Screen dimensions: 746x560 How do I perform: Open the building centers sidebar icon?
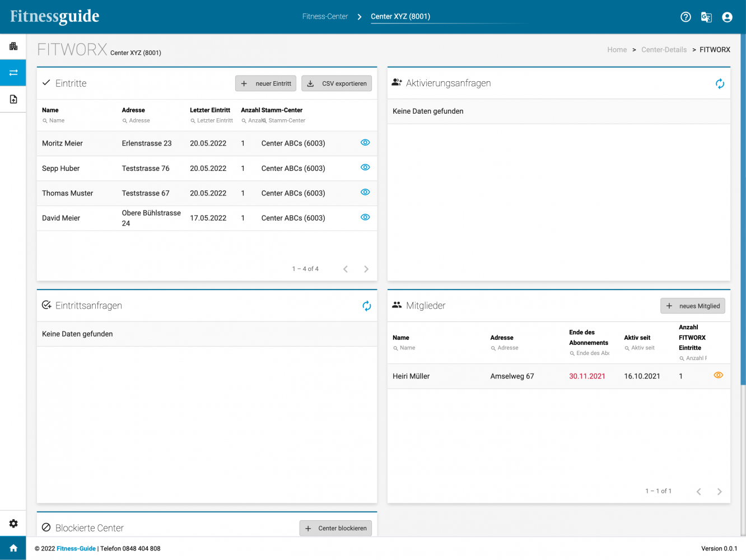13,46
